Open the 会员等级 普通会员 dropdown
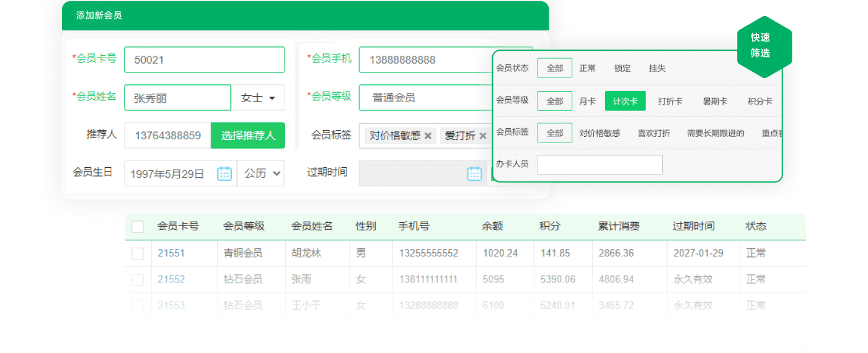The height and width of the screenshot is (353, 868). pyautogui.click(x=425, y=98)
